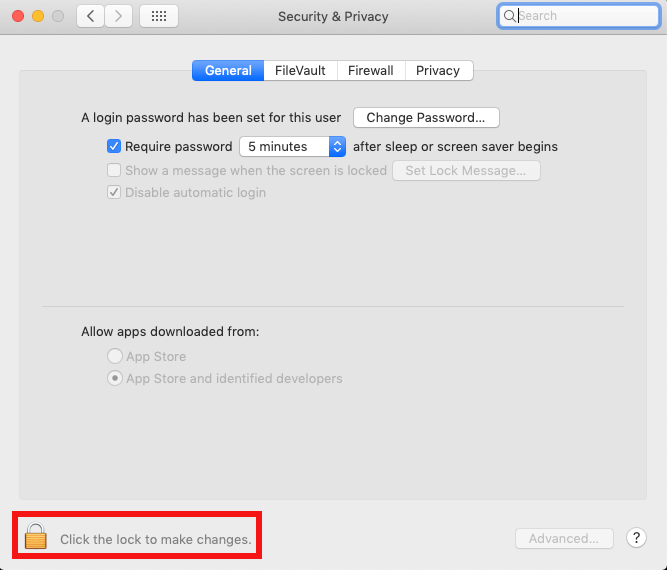Open the help question mark button
The image size is (667, 570).
click(636, 538)
